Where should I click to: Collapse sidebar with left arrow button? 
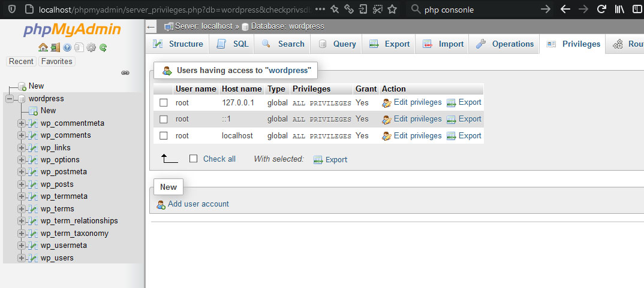click(151, 27)
